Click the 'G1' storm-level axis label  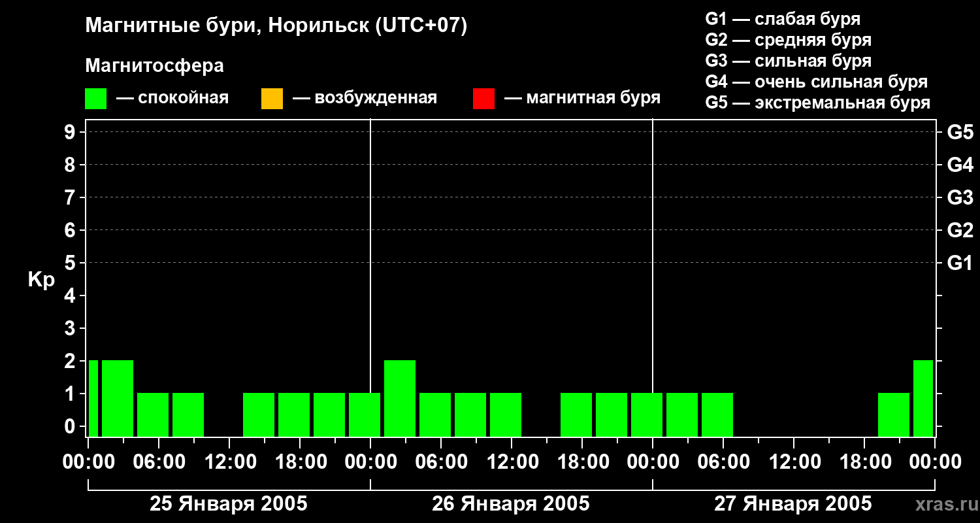click(x=960, y=263)
